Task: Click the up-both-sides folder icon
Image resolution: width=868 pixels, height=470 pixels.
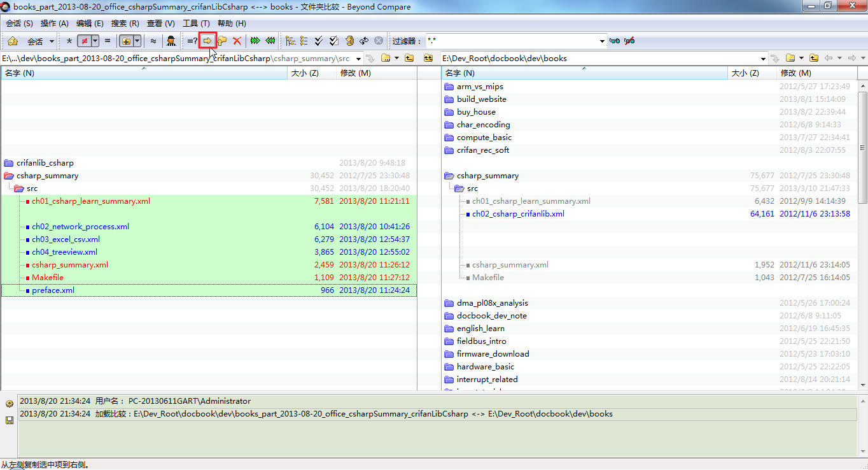Action: click(428, 58)
